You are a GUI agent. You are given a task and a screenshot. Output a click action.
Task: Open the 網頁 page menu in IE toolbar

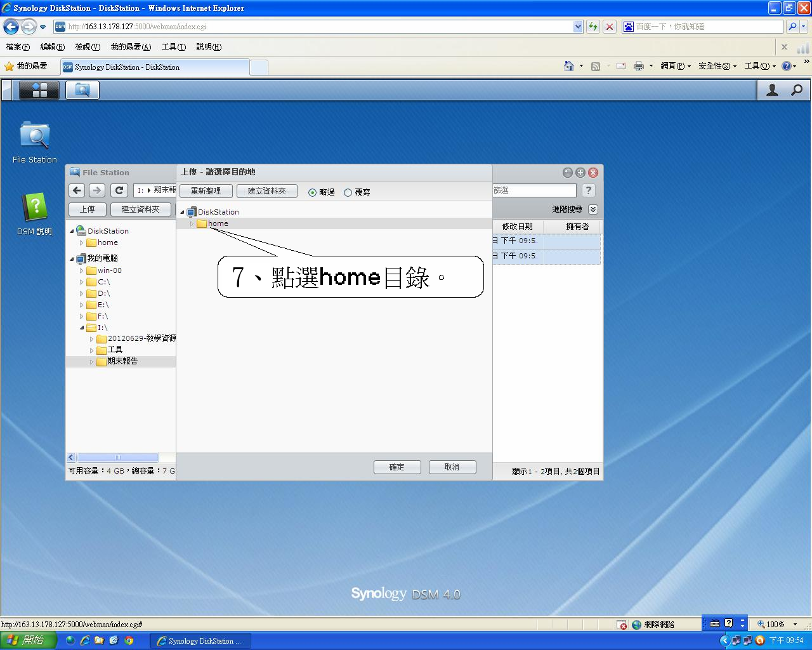(x=676, y=66)
